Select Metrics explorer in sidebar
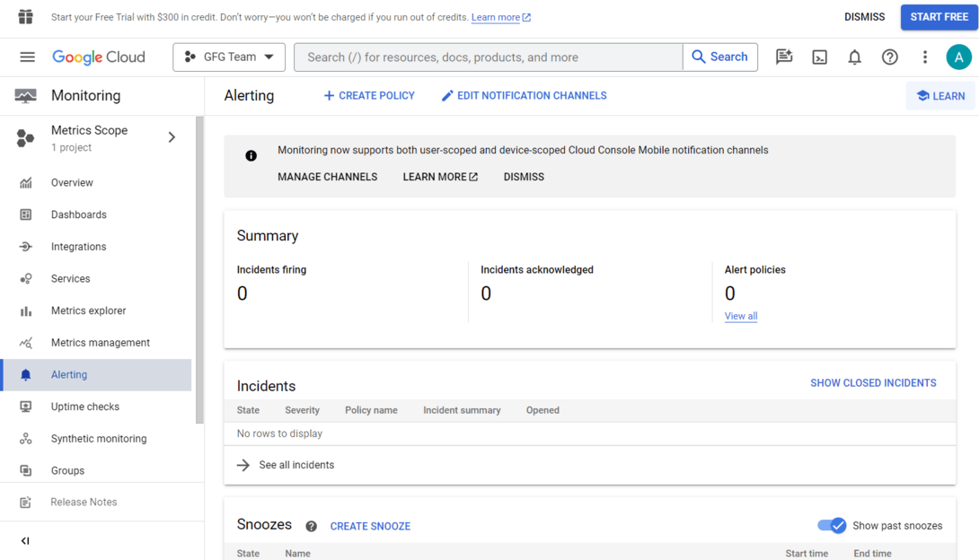979x560 pixels. 88,311
